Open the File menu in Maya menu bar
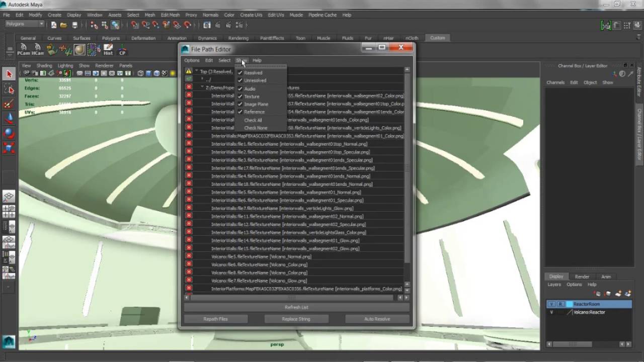The image size is (644, 362). 7,15
